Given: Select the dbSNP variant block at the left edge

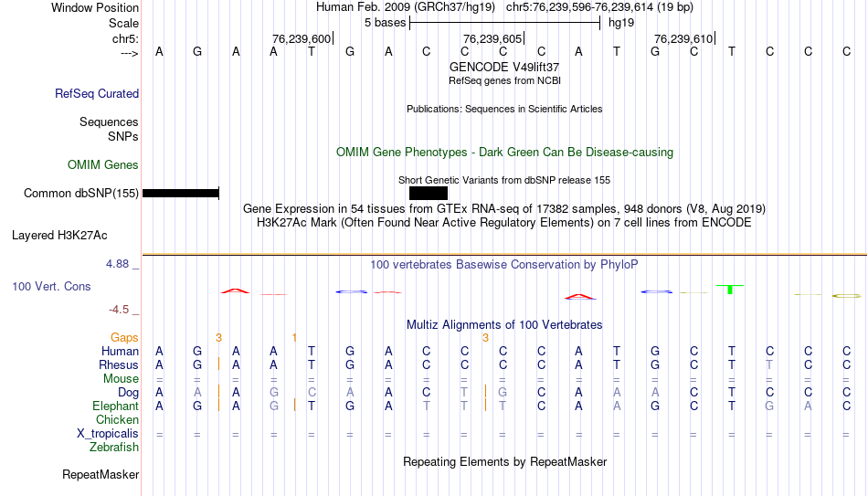Looking at the screenshot, I should coord(181,194).
